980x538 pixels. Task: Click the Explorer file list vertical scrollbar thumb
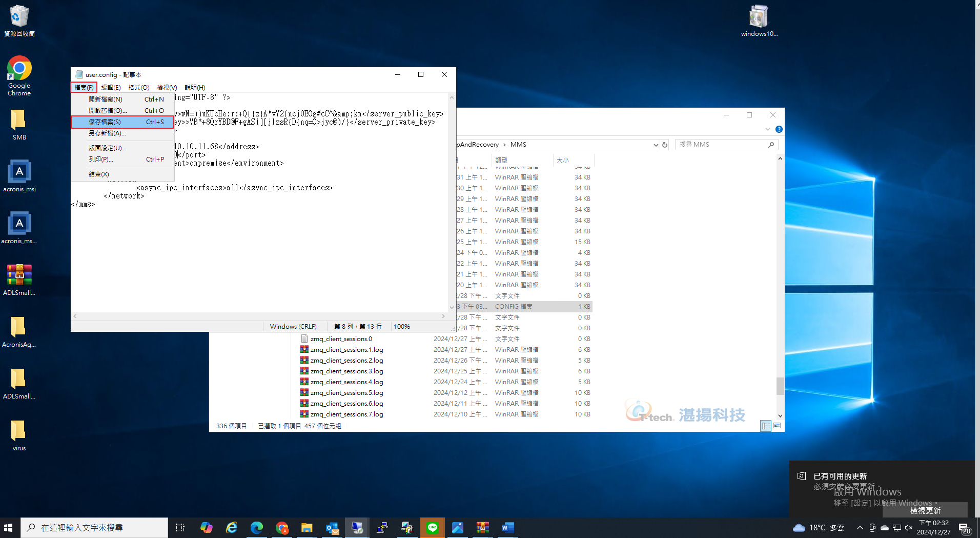pos(780,386)
